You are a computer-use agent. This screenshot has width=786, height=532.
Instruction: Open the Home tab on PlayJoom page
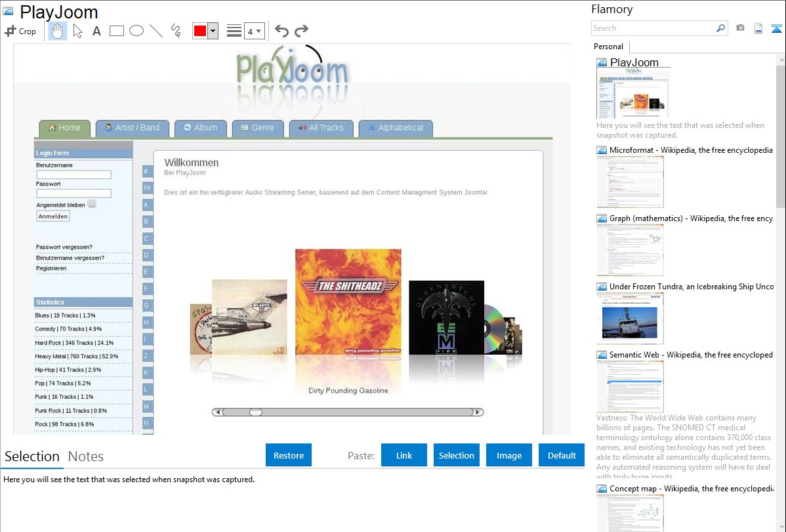coord(65,128)
